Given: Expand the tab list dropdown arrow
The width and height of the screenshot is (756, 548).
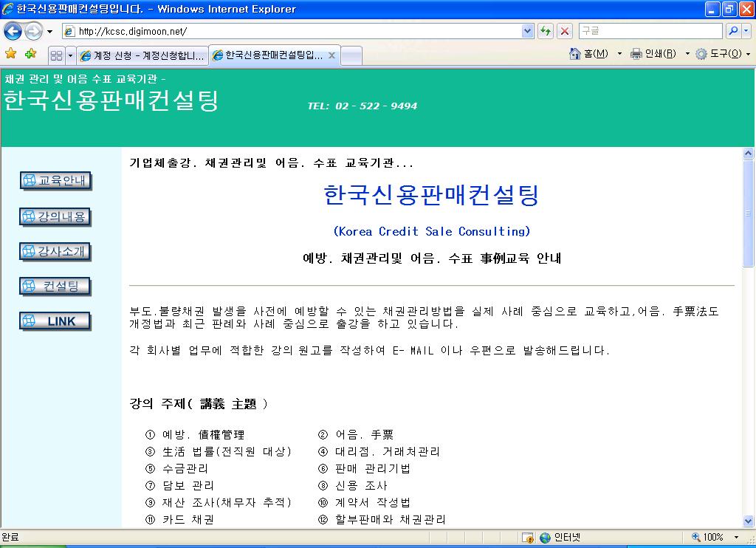Looking at the screenshot, I should [70, 55].
